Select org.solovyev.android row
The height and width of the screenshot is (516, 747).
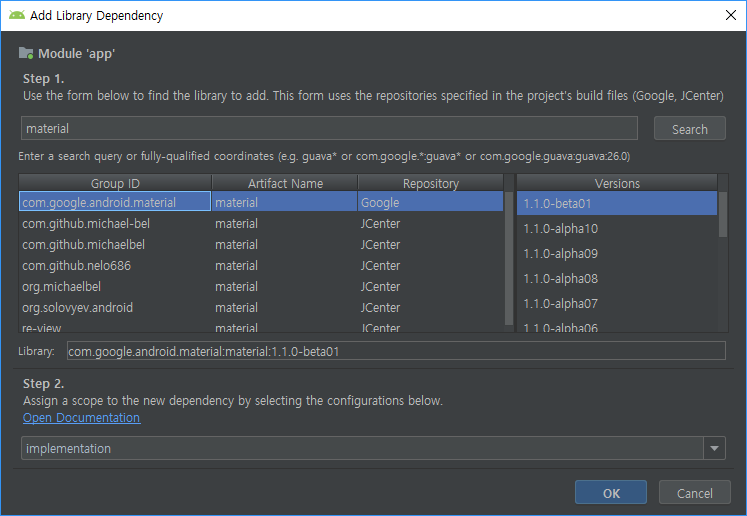click(261, 307)
